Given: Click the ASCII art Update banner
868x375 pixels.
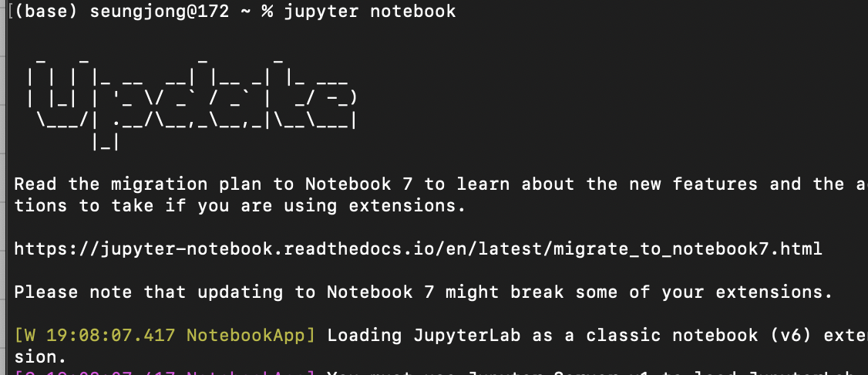Looking at the screenshot, I should 192,103.
